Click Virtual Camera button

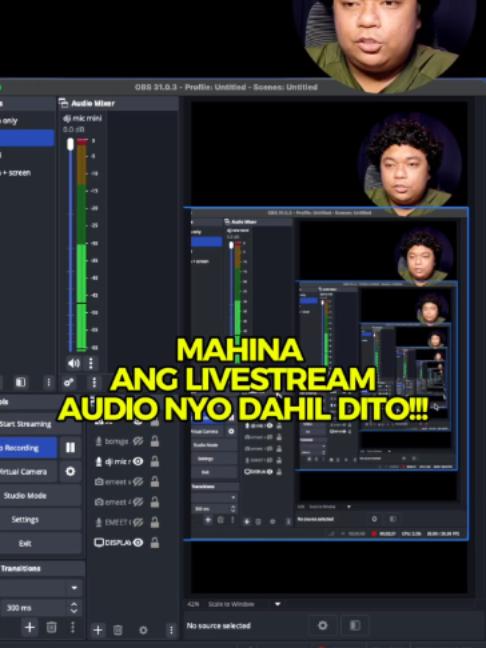point(28,472)
